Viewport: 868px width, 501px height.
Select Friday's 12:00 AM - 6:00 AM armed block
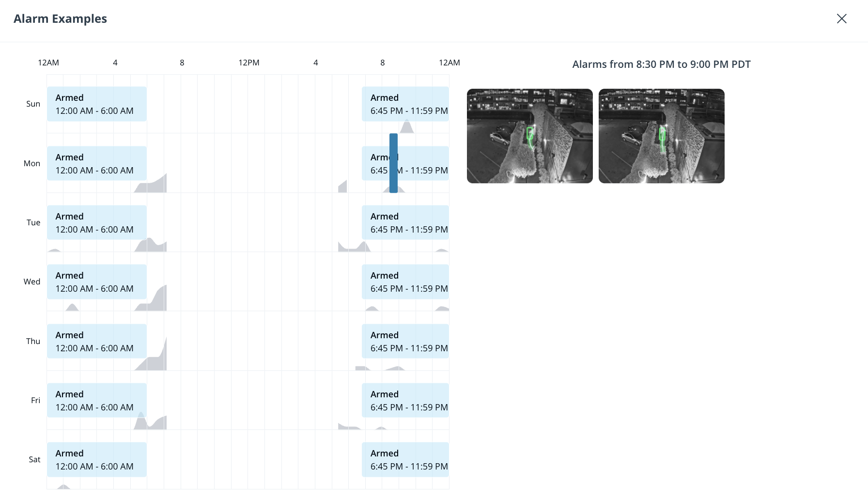[97, 400]
